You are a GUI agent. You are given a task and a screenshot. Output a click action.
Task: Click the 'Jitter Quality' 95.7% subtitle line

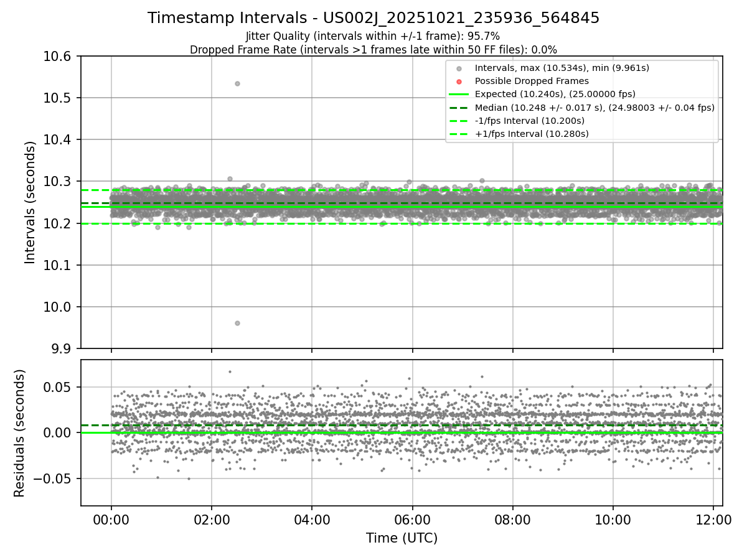pyautogui.click(x=373, y=36)
